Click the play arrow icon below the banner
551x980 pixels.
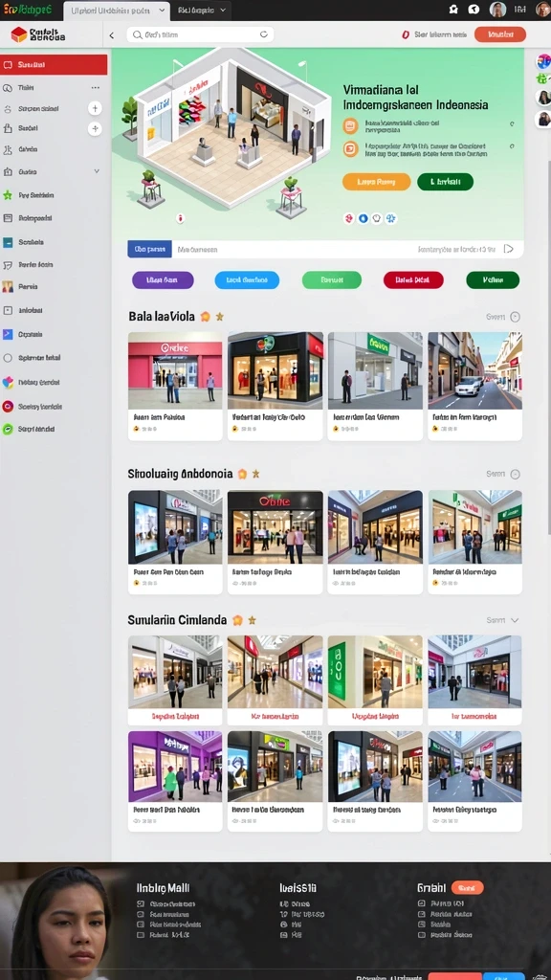point(509,249)
